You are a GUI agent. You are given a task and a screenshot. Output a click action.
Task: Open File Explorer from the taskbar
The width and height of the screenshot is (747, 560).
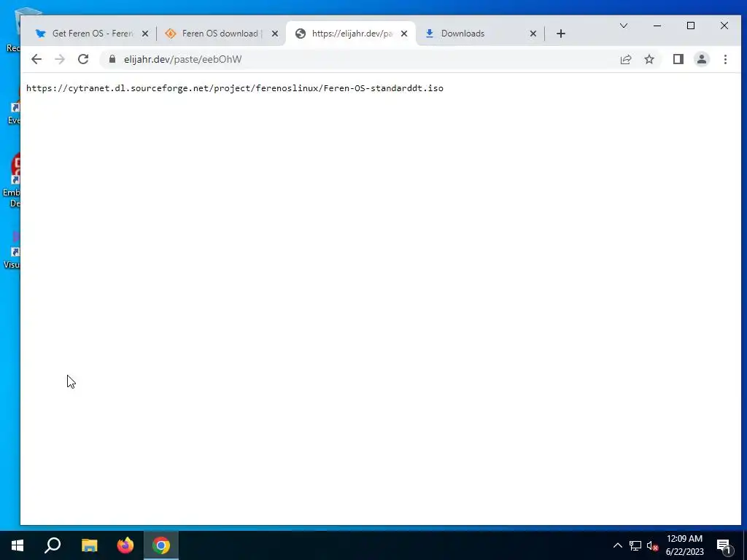click(x=89, y=545)
